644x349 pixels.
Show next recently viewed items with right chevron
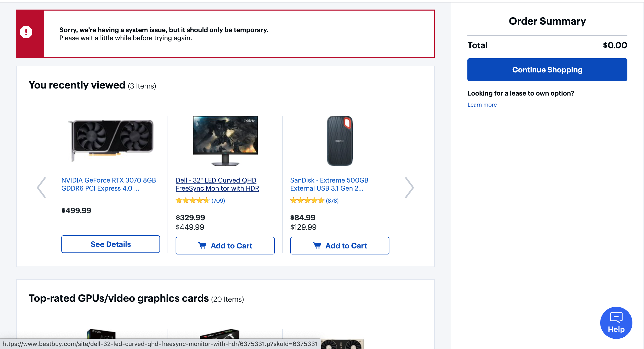pyautogui.click(x=409, y=188)
